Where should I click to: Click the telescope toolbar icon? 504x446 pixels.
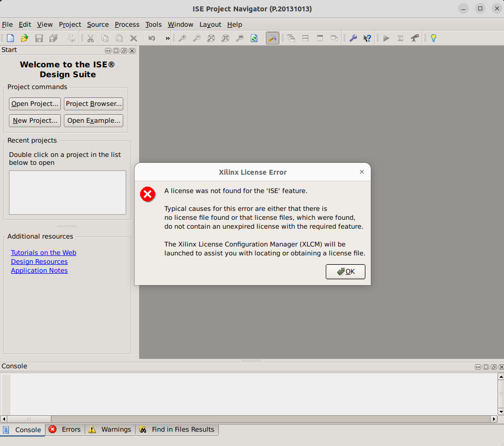click(x=415, y=38)
